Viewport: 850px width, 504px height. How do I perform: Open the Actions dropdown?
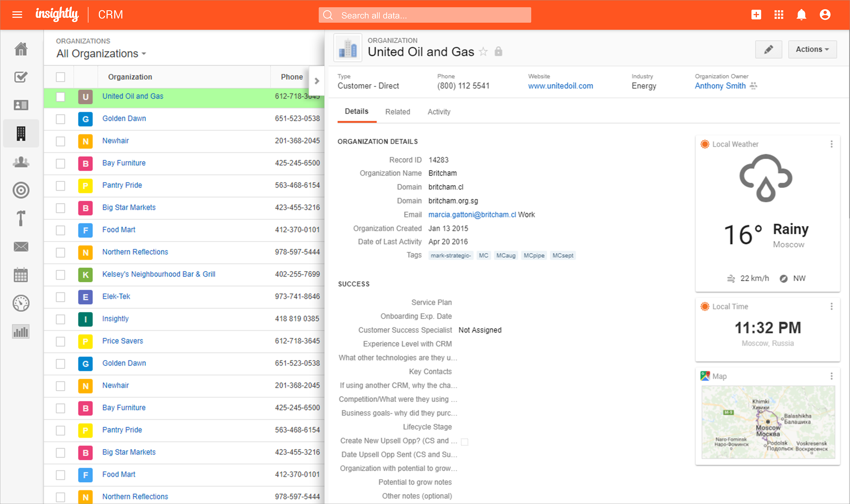[x=812, y=49]
